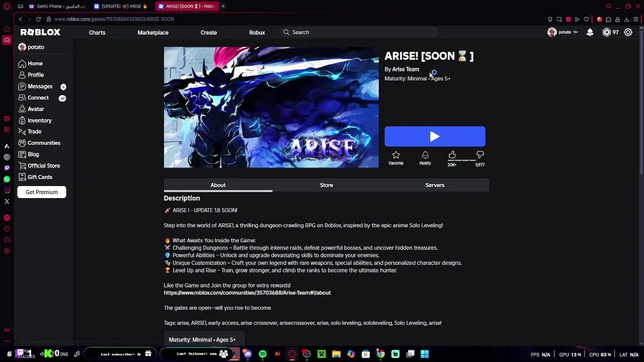The image size is (644, 362).
Task: Click the browser address bar URL
Action: [114, 19]
